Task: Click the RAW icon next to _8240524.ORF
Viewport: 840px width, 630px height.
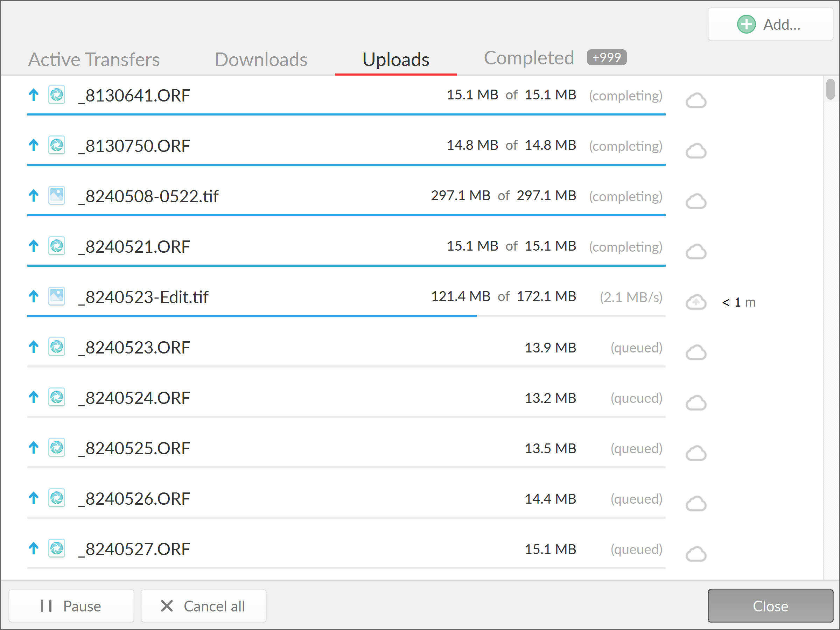Action: tap(57, 397)
